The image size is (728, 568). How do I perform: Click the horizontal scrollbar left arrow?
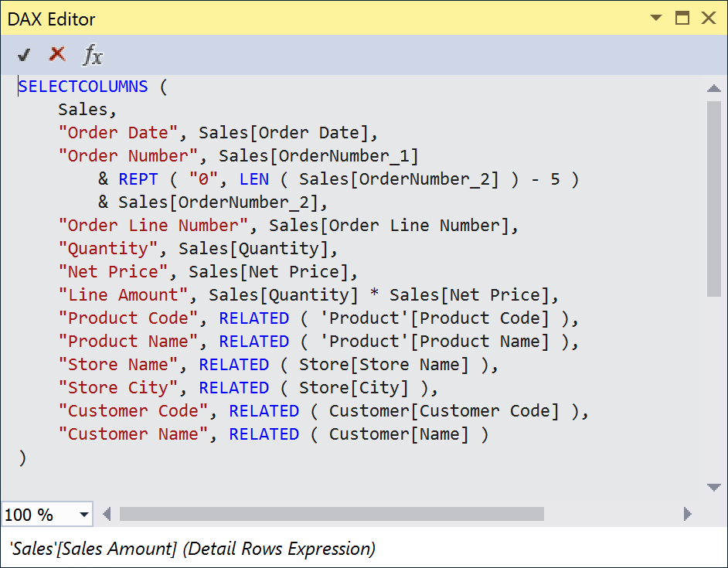click(x=107, y=514)
